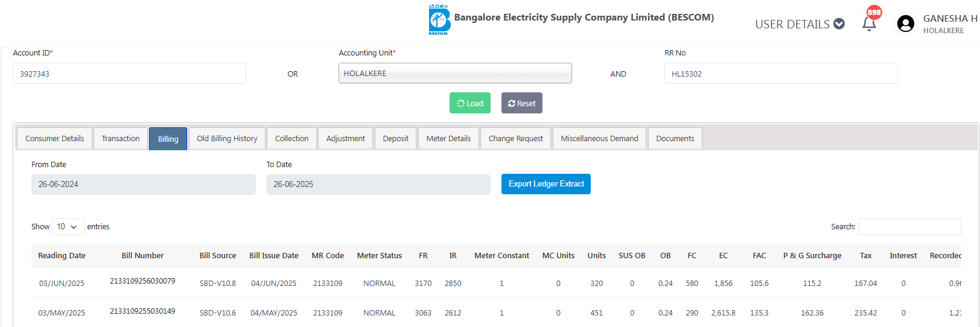Click the GANESHA H user name

[x=950, y=19]
